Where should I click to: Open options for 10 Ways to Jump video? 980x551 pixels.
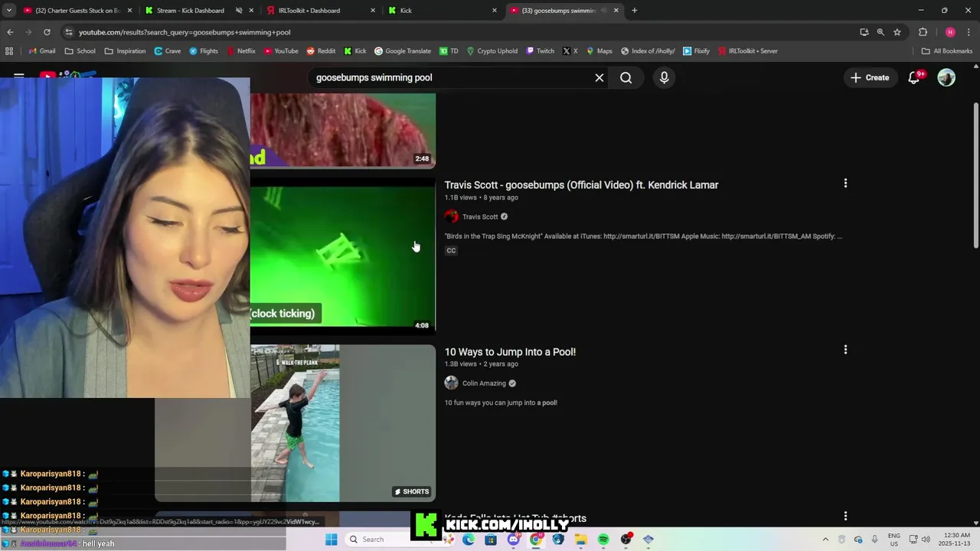845,350
